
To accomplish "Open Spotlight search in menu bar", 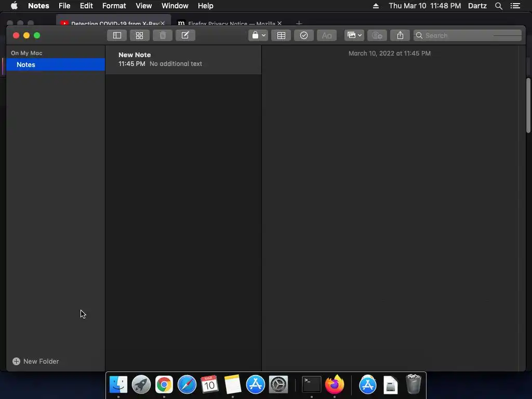I will 498,6.
